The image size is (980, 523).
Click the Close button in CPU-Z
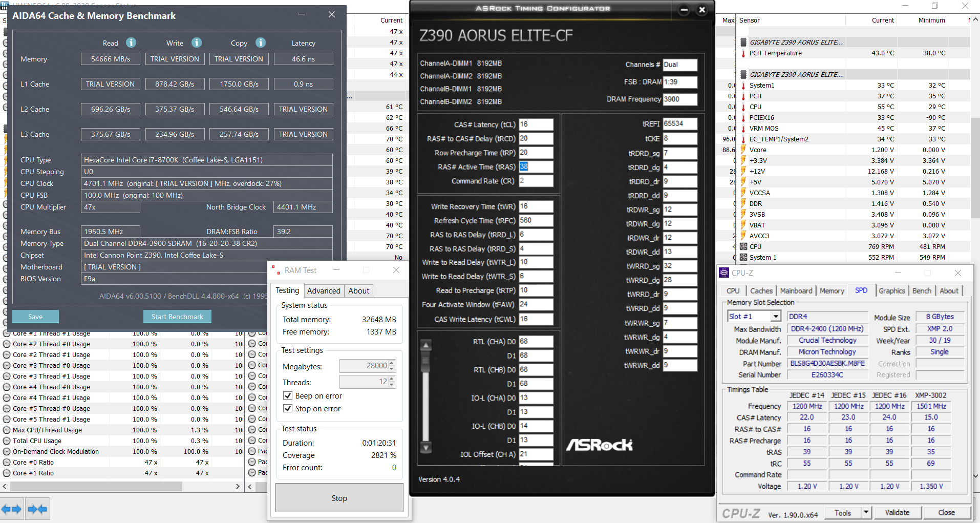point(946,513)
